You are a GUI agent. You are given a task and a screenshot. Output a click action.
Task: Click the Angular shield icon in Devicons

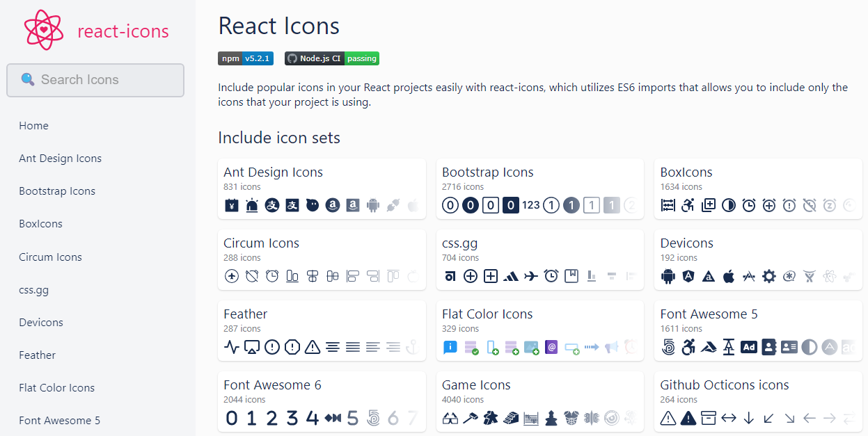(688, 276)
